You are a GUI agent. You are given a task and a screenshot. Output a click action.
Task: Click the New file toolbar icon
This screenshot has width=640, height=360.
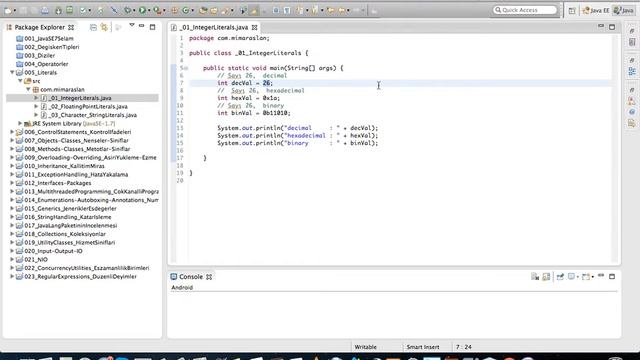tap(8, 10)
